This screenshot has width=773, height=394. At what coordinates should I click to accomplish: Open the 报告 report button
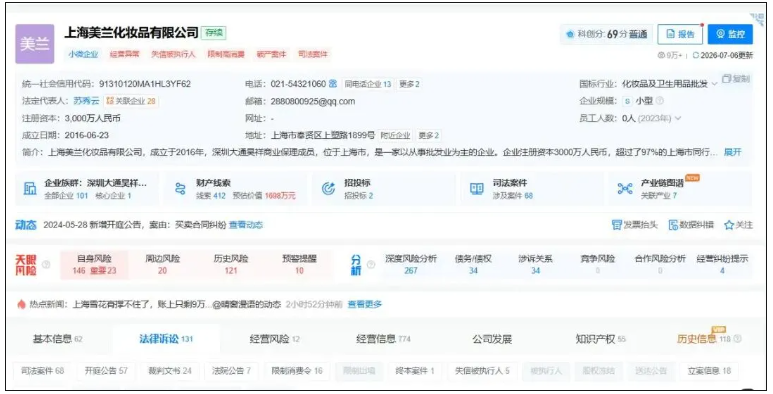[680, 34]
